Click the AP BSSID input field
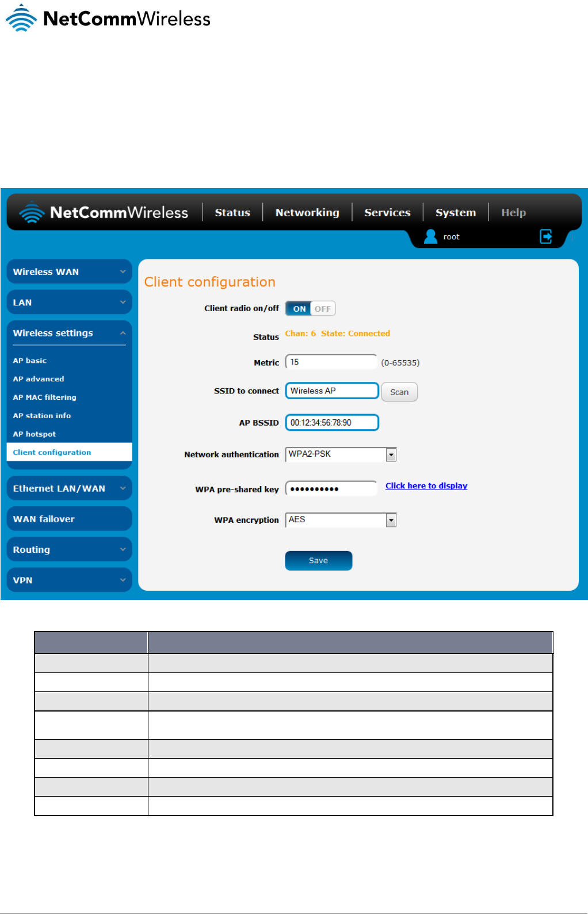 [332, 422]
